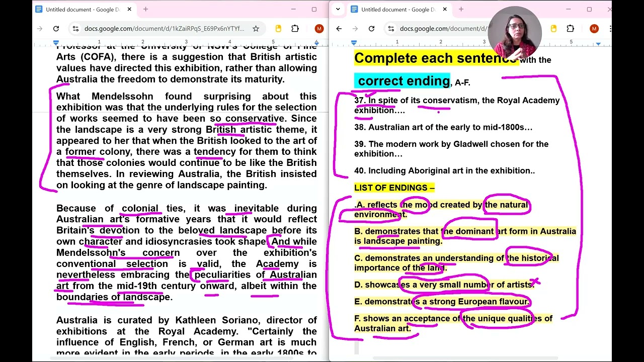Click ending F 'acceptance of the unique qualities'
The width and height of the screenshot is (644, 362).
click(453, 323)
